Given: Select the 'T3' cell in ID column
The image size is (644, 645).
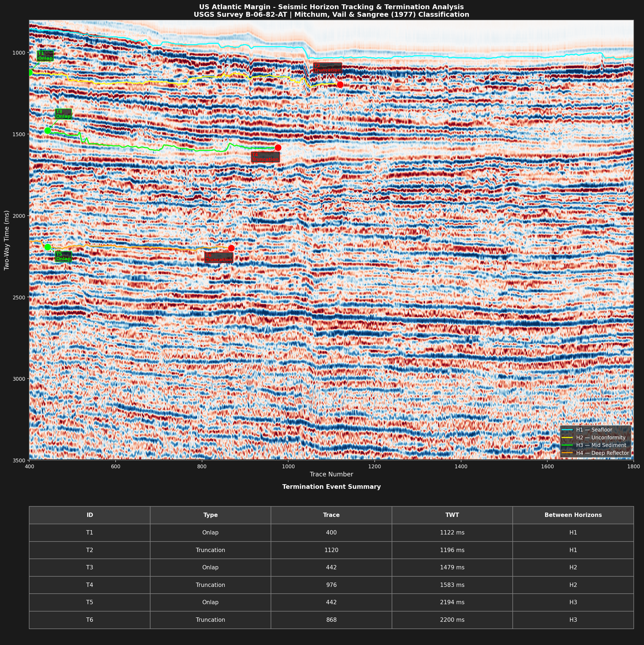Looking at the screenshot, I should 90,567.
